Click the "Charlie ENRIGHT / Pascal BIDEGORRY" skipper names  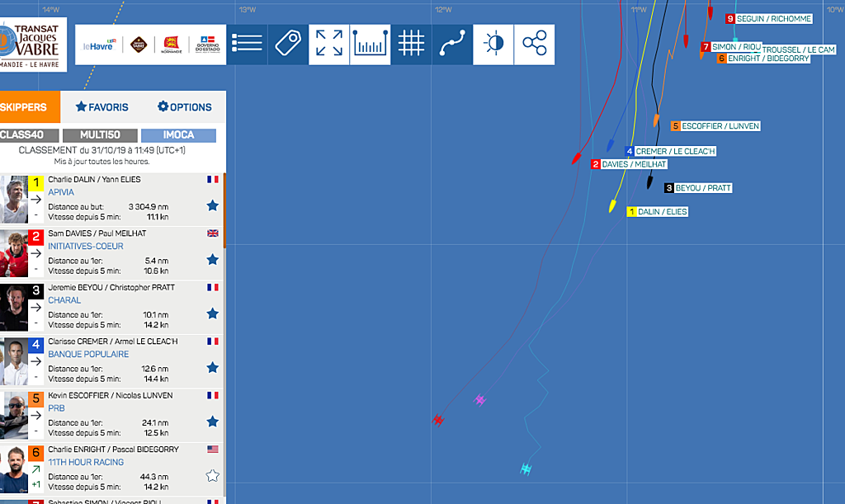click(113, 449)
